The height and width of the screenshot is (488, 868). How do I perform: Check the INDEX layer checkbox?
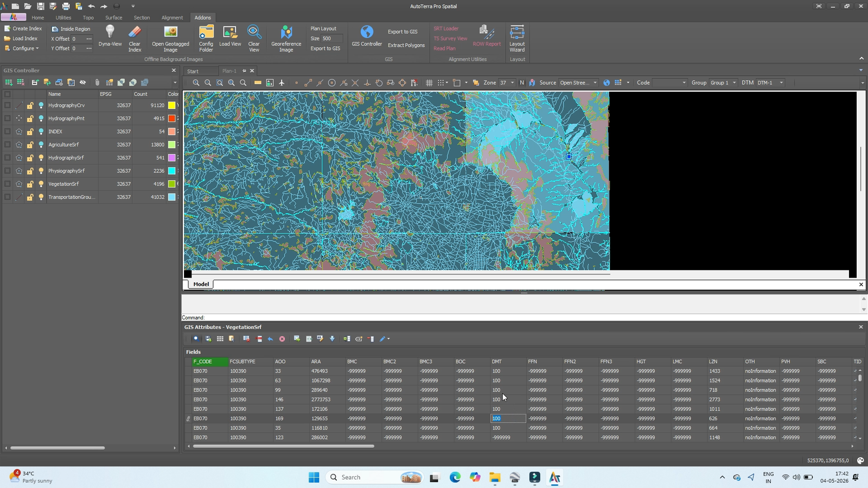[x=8, y=131]
